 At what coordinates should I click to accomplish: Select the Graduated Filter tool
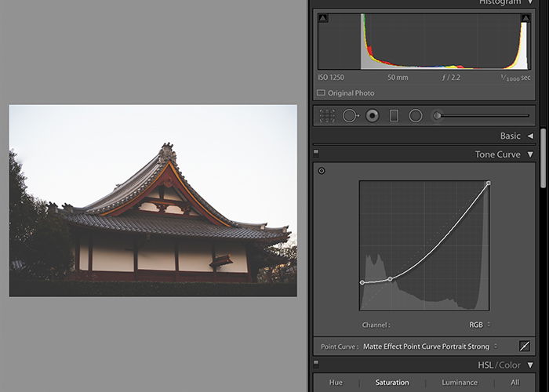click(x=394, y=115)
